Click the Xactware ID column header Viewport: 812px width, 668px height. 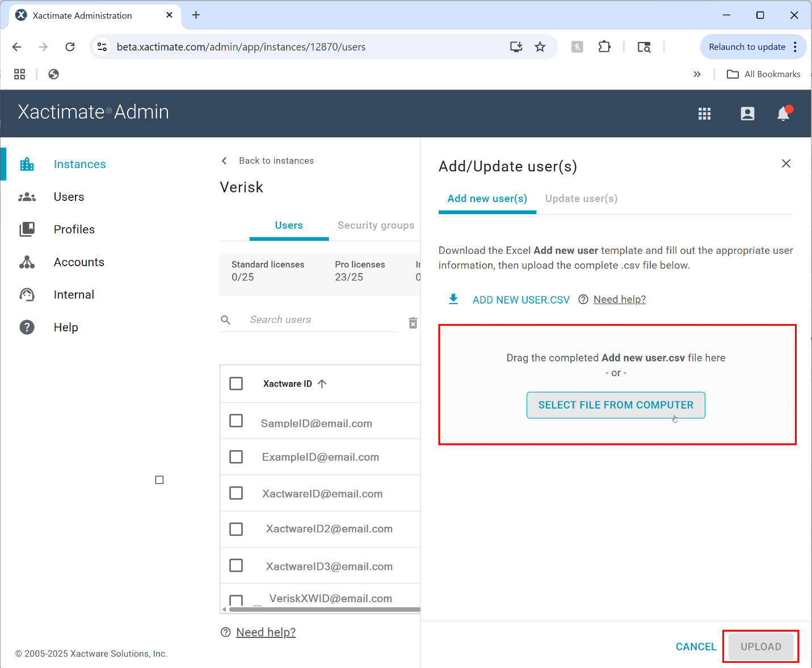tap(288, 384)
